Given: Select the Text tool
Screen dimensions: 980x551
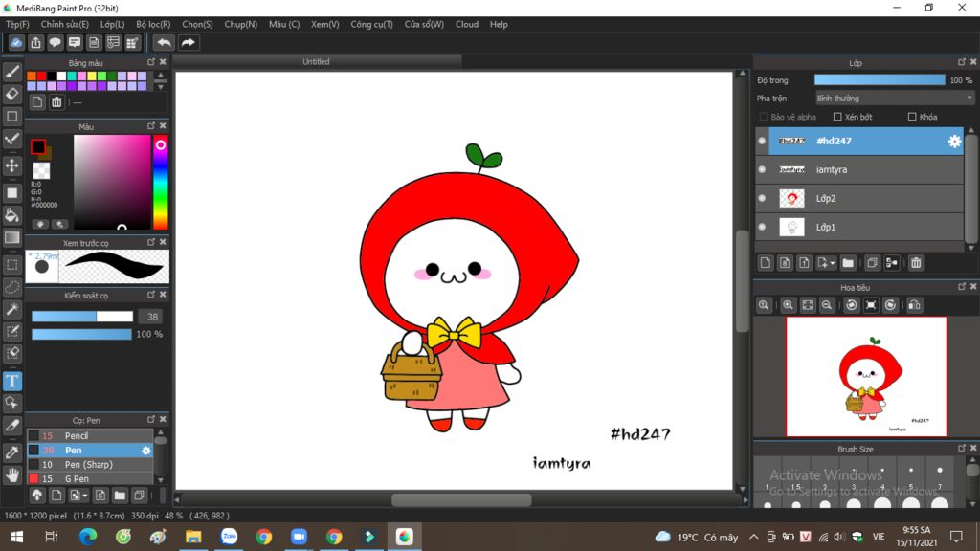Looking at the screenshot, I should 11,381.
